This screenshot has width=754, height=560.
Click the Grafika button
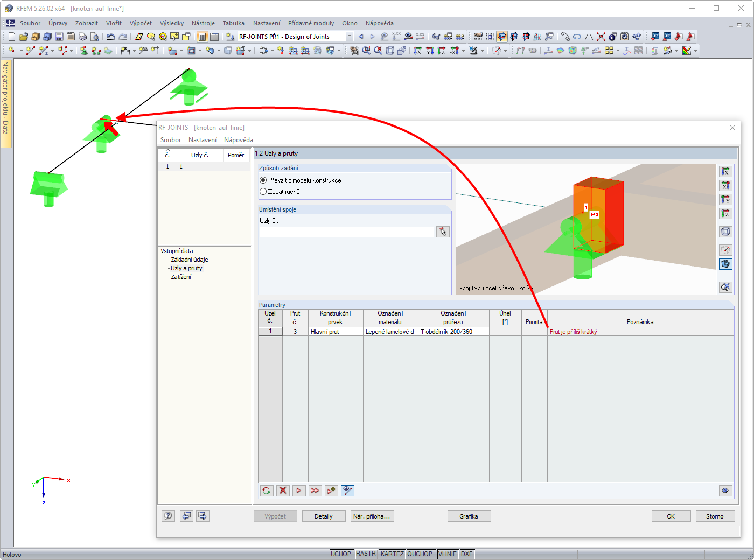point(469,516)
